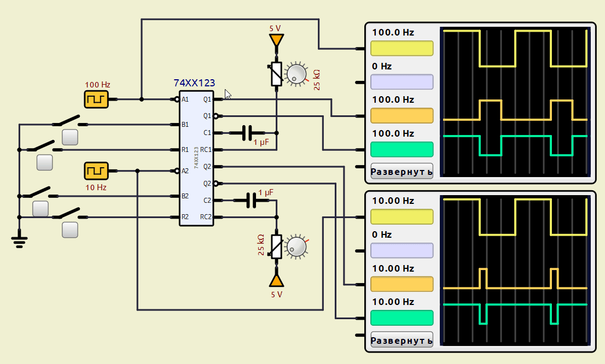Select the 1 µF capacitor on C2
This screenshot has width=605, height=364.
pyautogui.click(x=251, y=201)
